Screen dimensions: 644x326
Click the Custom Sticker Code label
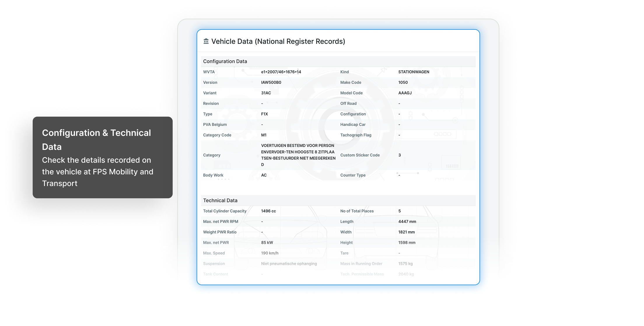pyautogui.click(x=360, y=155)
